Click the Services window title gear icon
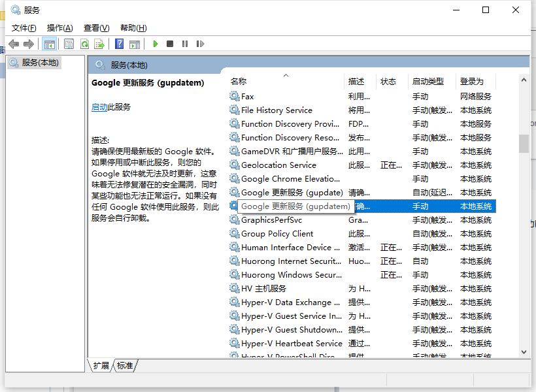Screen dimensions: 536x392 pos(16,10)
